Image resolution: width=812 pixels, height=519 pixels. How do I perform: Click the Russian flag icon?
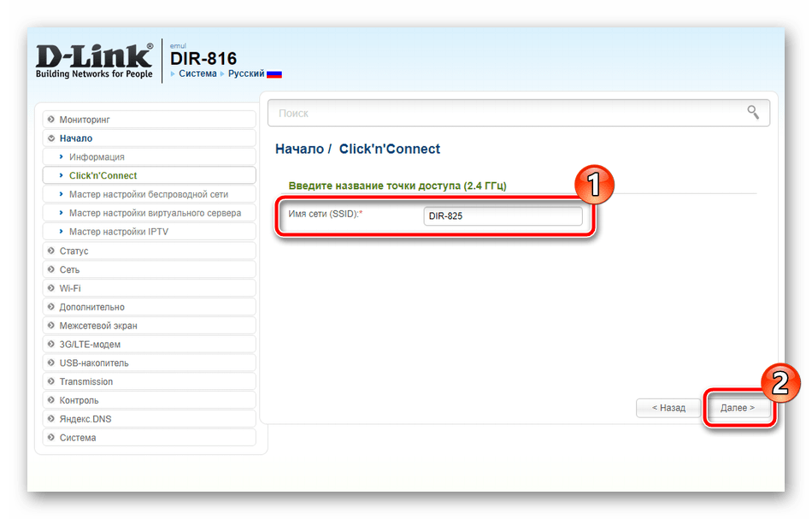274,74
